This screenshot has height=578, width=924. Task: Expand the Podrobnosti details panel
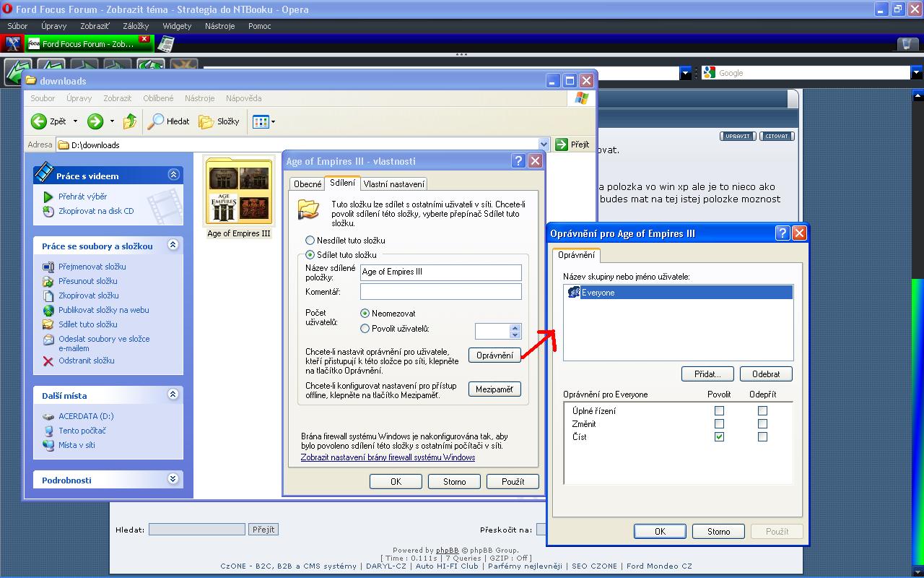pos(173,479)
